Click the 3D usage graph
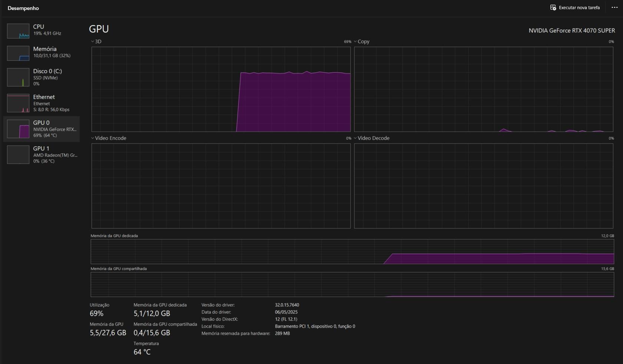This screenshot has height=364, width=623. (221, 89)
